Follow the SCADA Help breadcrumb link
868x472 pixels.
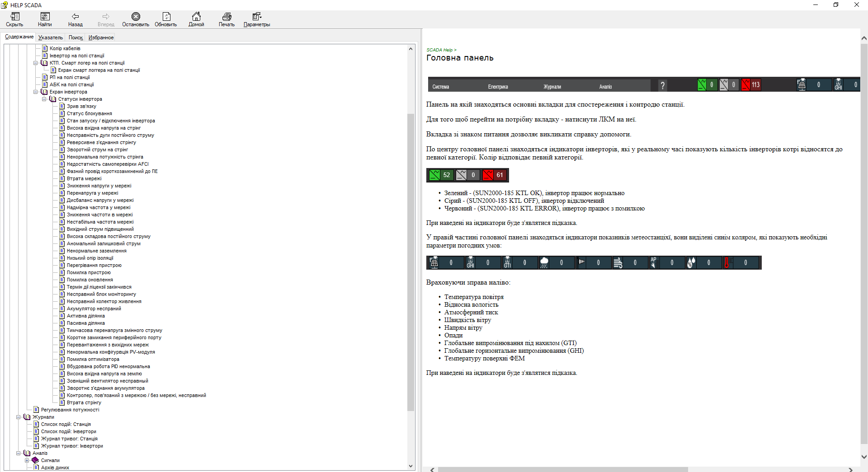(x=439, y=50)
